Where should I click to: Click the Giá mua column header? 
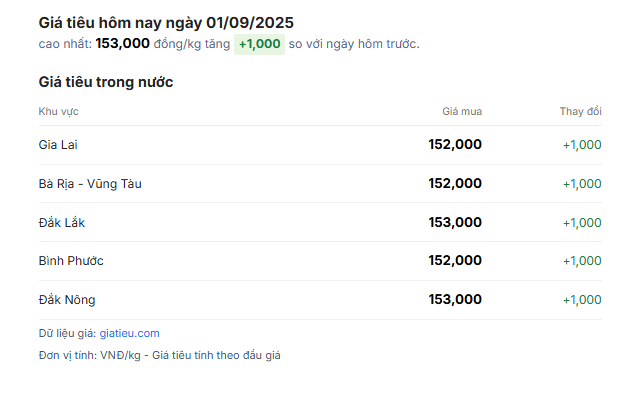pyautogui.click(x=462, y=111)
